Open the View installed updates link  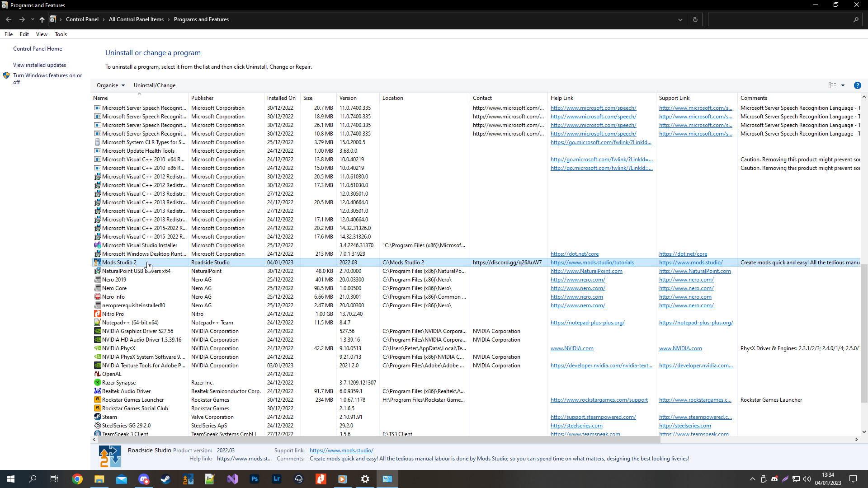(x=39, y=65)
